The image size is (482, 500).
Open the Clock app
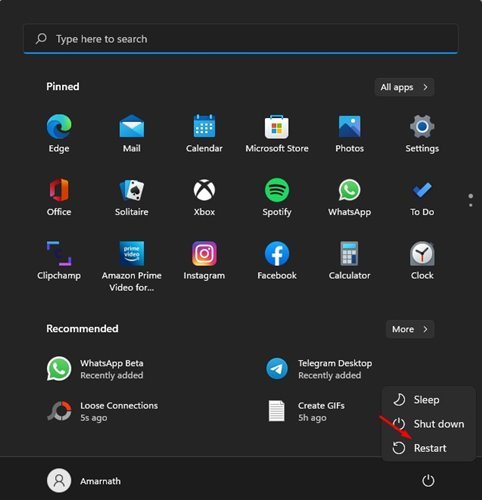point(422,261)
